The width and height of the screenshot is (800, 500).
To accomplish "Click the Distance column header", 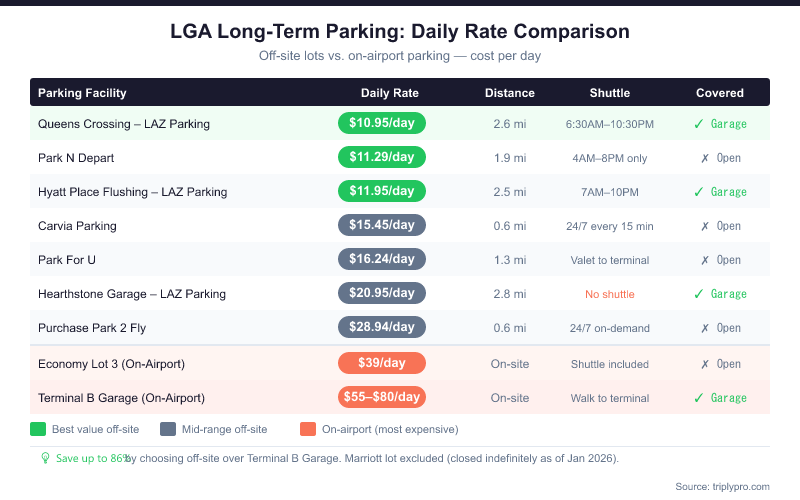I will coord(510,93).
